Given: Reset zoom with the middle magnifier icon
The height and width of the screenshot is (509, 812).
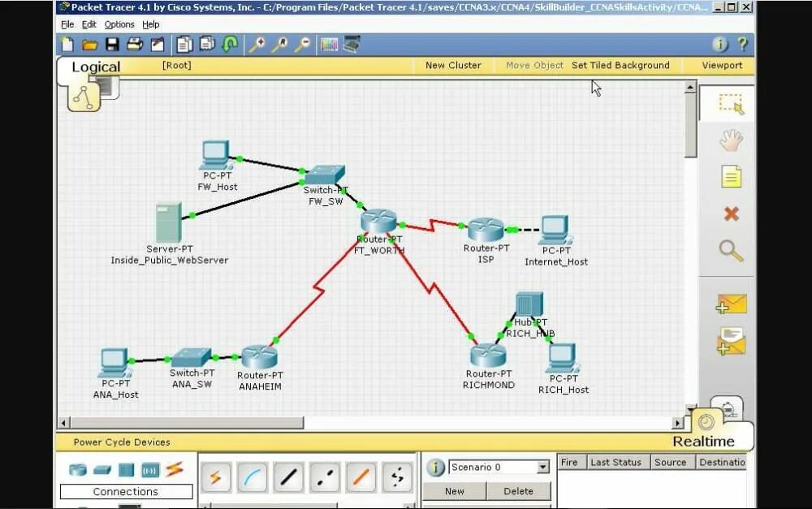Looking at the screenshot, I should coord(279,45).
